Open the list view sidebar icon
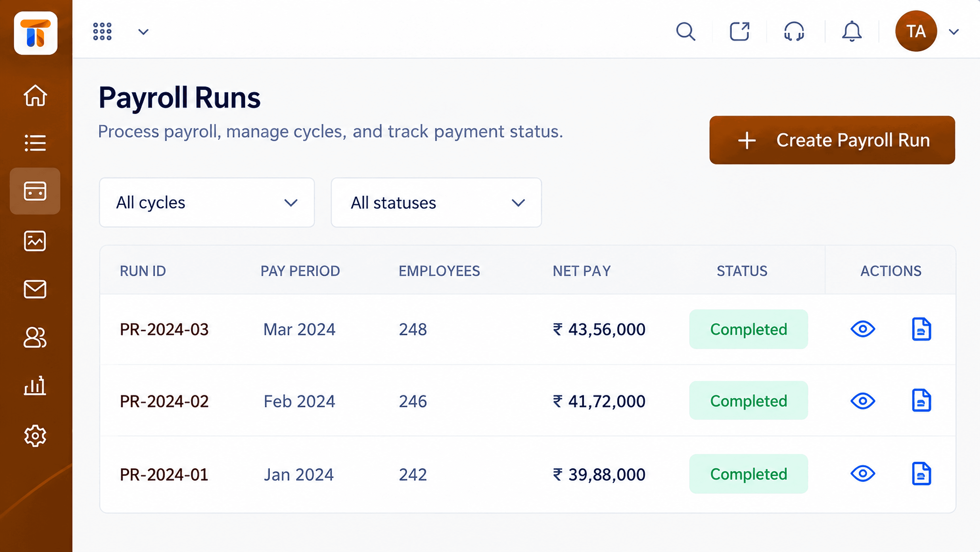 [35, 143]
